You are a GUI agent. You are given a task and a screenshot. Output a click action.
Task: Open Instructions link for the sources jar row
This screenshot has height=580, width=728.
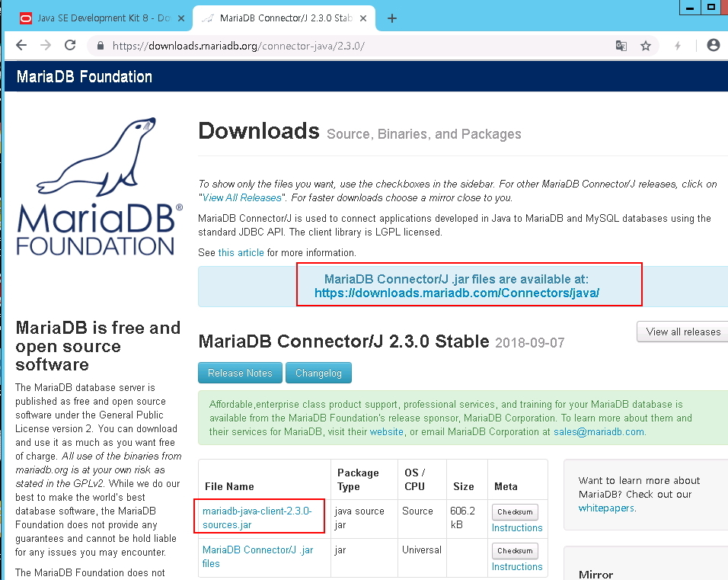[517, 528]
